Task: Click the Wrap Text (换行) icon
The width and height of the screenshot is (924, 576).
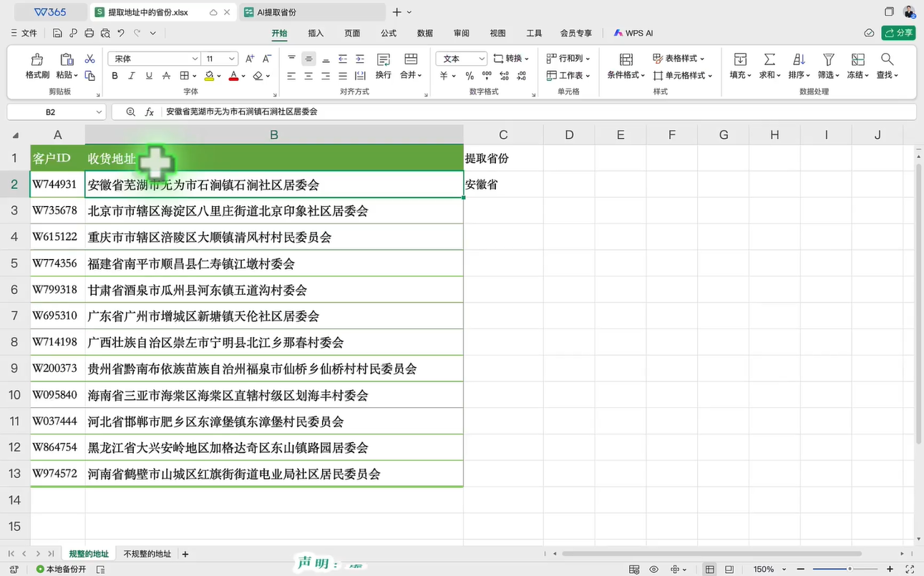Action: coord(384,59)
